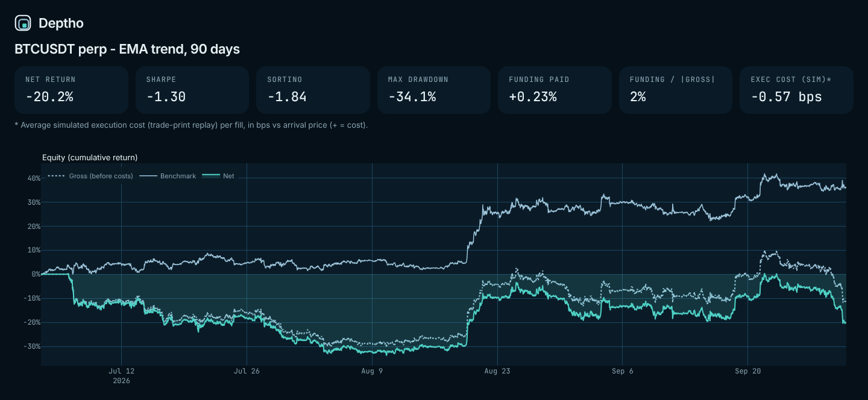Click the 20% y-axis label
This screenshot has width=868, height=400.
point(33,227)
